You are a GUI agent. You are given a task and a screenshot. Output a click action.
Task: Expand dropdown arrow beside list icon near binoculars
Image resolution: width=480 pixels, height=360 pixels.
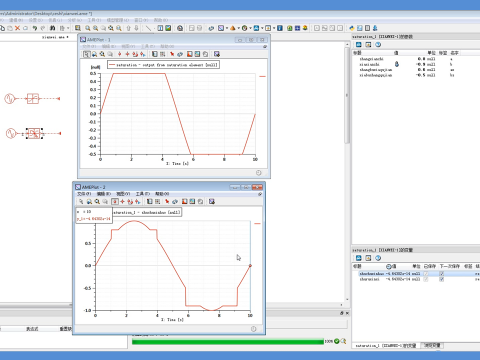[68, 28]
